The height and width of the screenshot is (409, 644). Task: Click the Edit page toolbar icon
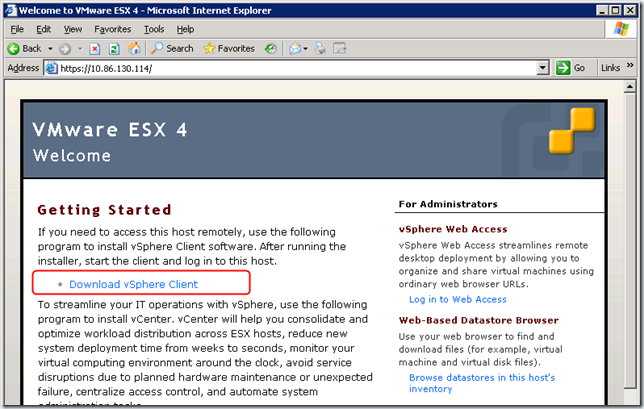(x=340, y=49)
